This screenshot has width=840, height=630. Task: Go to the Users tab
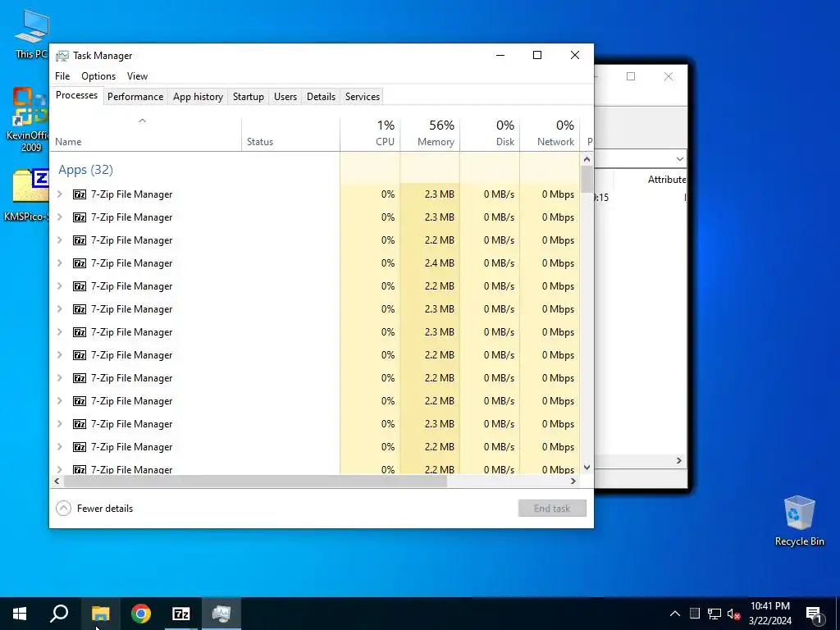(x=285, y=97)
